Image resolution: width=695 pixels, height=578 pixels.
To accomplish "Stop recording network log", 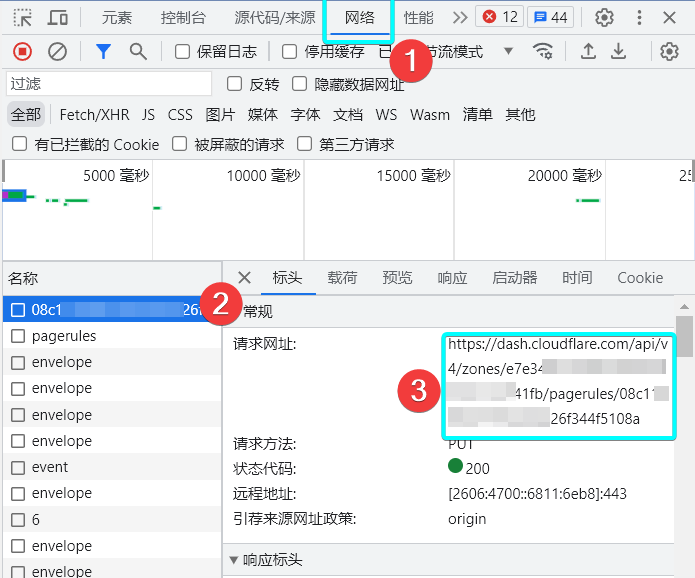I will tap(22, 51).
